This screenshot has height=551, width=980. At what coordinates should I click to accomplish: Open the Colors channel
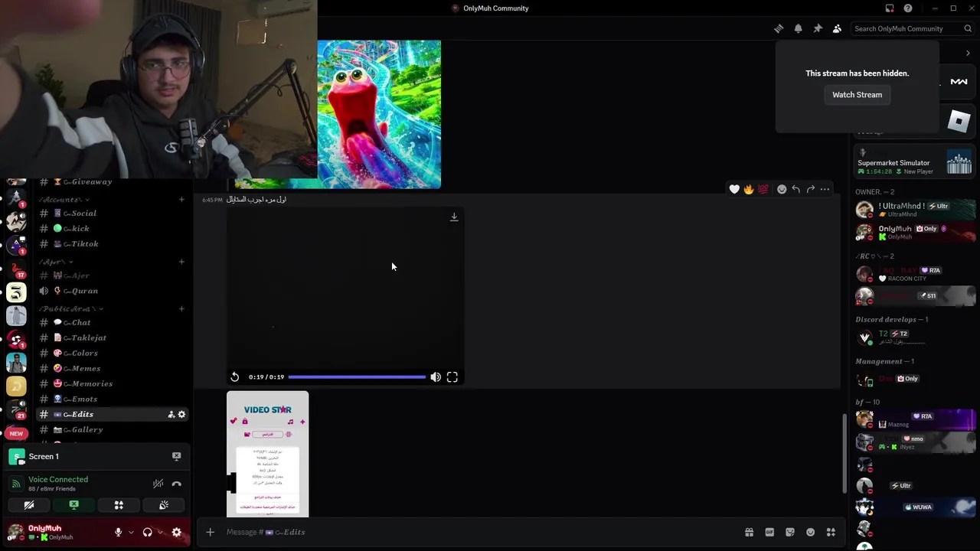coord(113,353)
